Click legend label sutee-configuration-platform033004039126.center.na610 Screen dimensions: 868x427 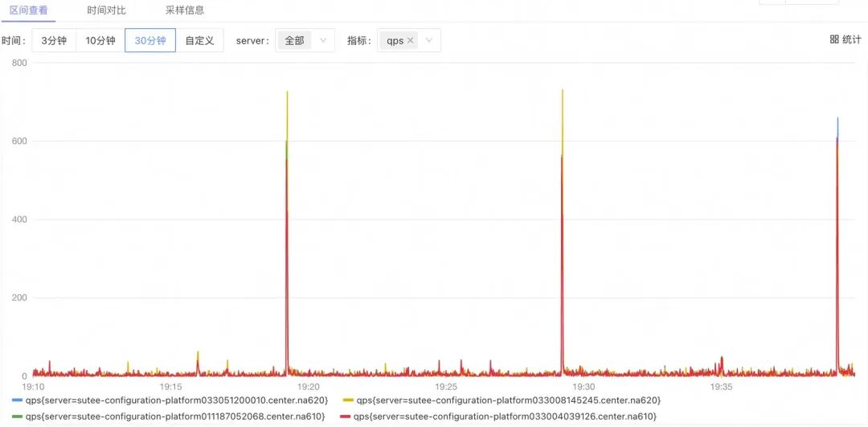pos(505,416)
